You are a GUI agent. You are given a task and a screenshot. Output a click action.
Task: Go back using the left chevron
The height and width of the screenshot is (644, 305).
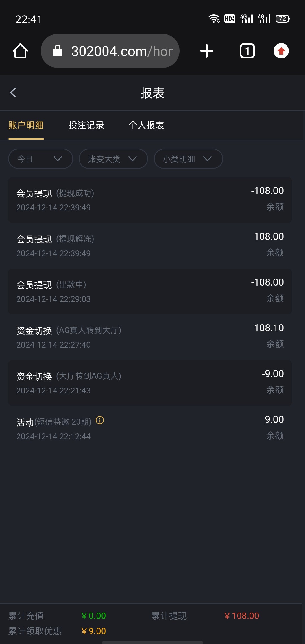click(x=13, y=93)
